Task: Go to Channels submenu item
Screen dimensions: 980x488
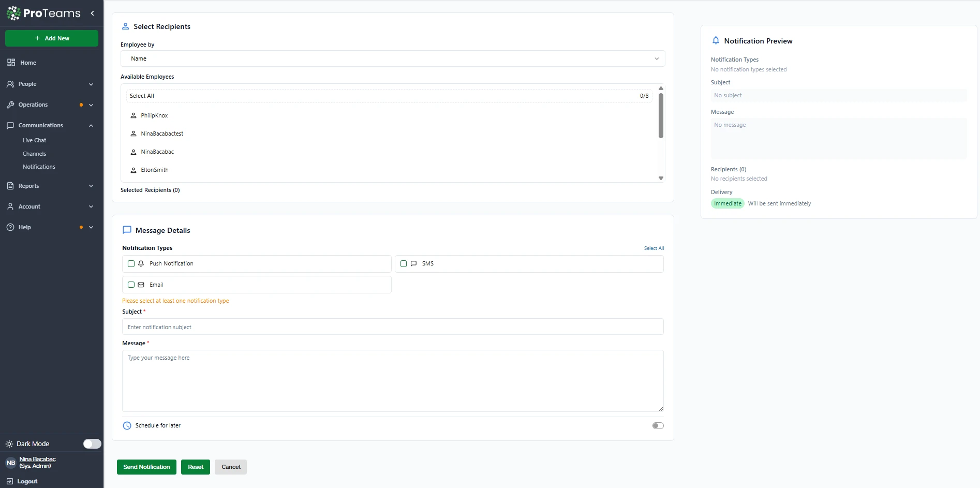Action: tap(34, 154)
